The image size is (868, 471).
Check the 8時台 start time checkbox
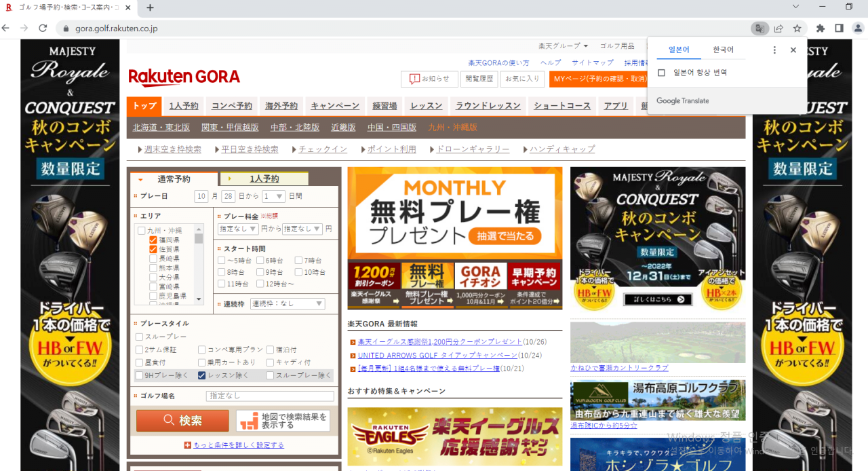pos(222,272)
